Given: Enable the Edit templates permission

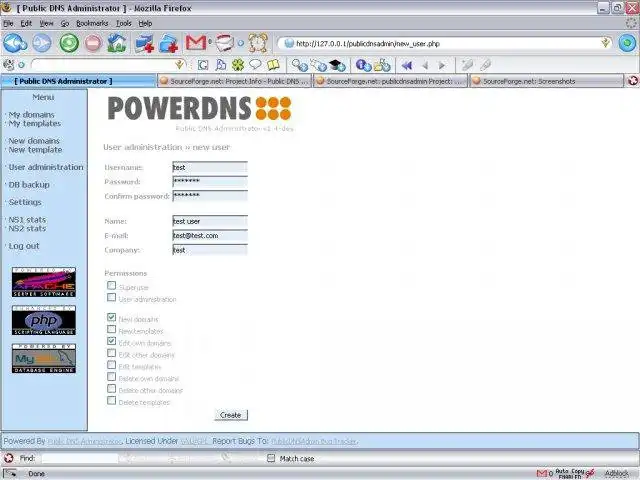Looking at the screenshot, I should (x=111, y=364).
